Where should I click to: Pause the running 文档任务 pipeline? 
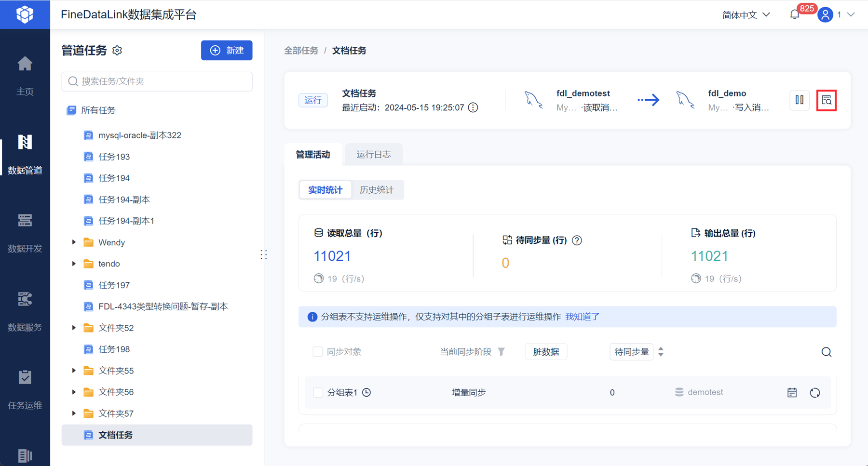(x=800, y=100)
